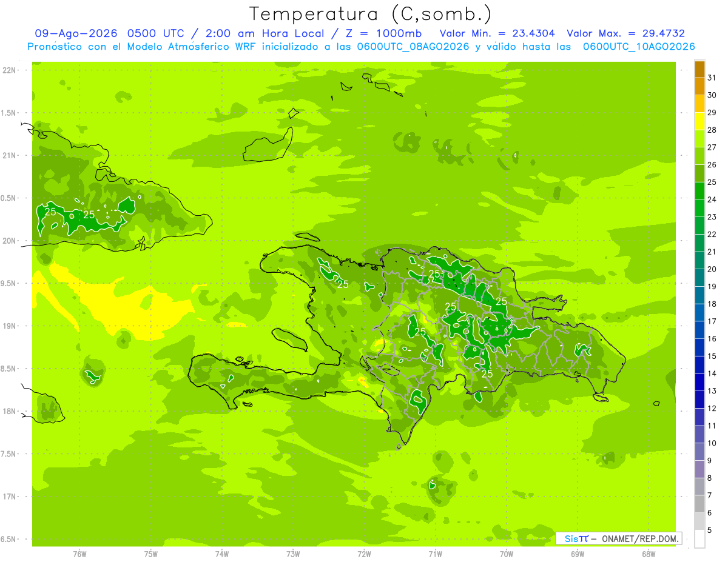Select the valid-until time "0600UTC_10AGO2026"

(639, 47)
